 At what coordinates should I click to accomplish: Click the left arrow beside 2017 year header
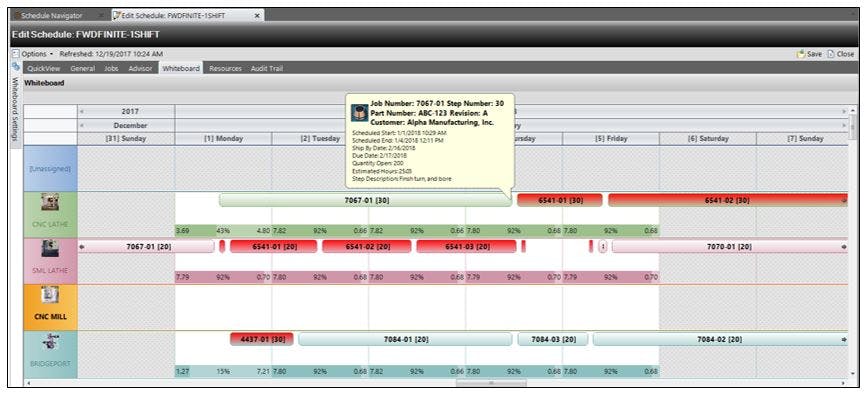(82, 112)
